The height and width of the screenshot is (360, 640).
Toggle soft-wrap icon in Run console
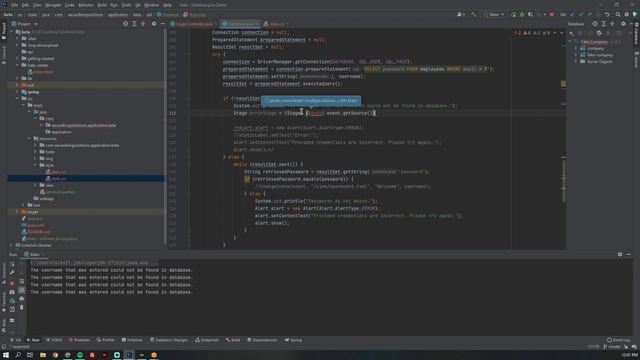tap(22, 281)
